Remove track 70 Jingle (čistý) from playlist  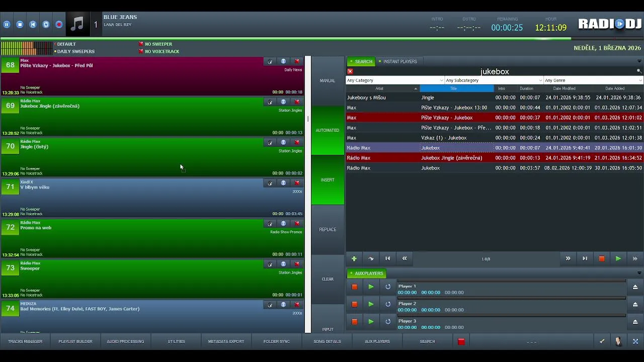point(297,143)
